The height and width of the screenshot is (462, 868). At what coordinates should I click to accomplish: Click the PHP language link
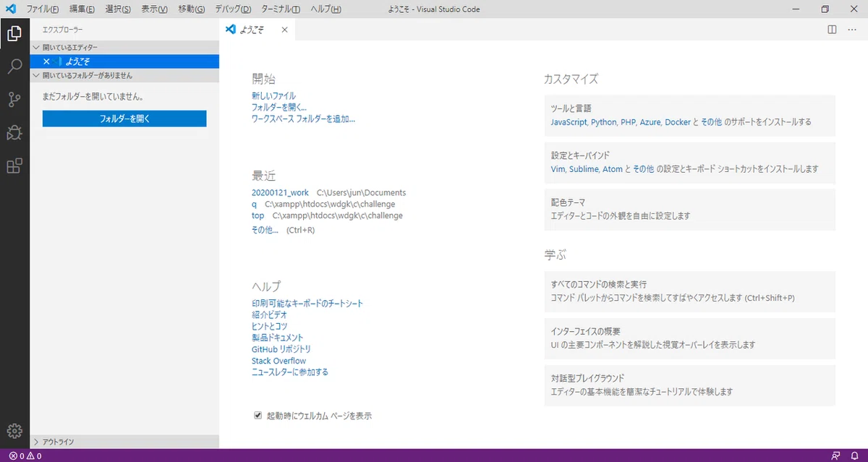(629, 122)
